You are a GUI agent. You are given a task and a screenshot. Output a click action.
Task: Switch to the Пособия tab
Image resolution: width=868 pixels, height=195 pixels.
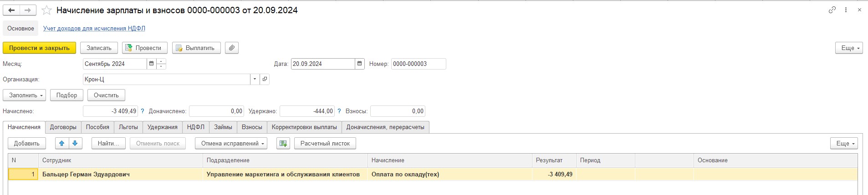(x=97, y=127)
